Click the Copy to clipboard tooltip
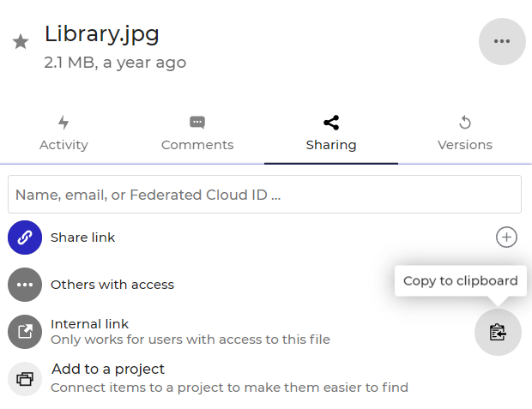532x409 pixels. point(460,280)
